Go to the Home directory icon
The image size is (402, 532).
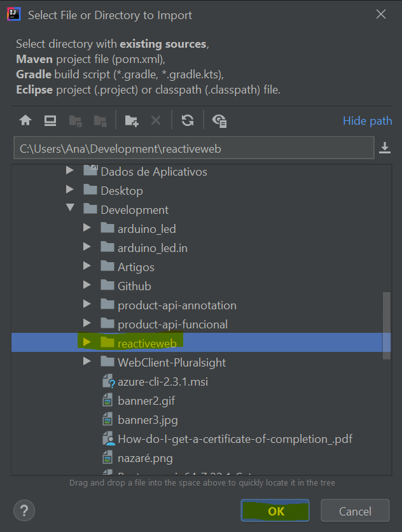coord(25,120)
